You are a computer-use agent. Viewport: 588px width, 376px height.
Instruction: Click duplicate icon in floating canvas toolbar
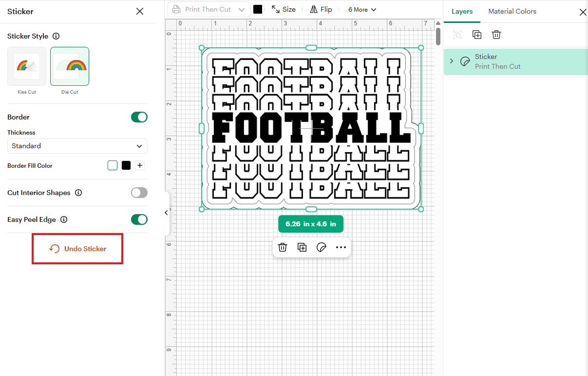click(302, 247)
